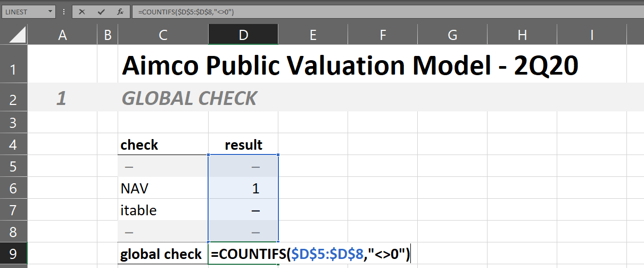Image resolution: width=644 pixels, height=268 pixels.
Task: Select row 4 header
Action: click(x=13, y=144)
